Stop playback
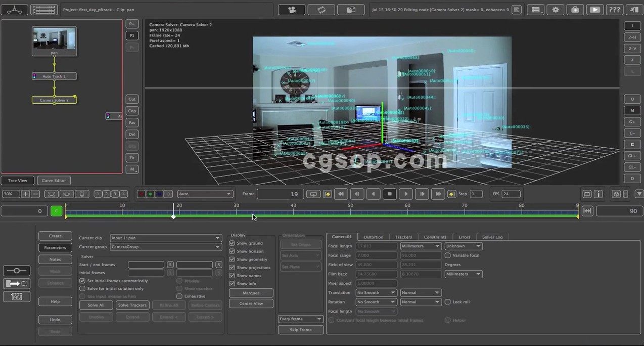 coord(390,194)
